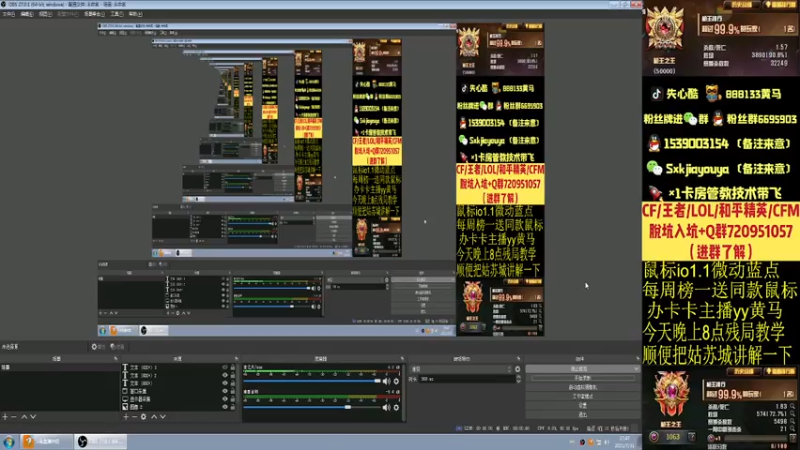Open Properties with the gear above Scenes
Viewport: 800px width, 450px height.
(98, 347)
